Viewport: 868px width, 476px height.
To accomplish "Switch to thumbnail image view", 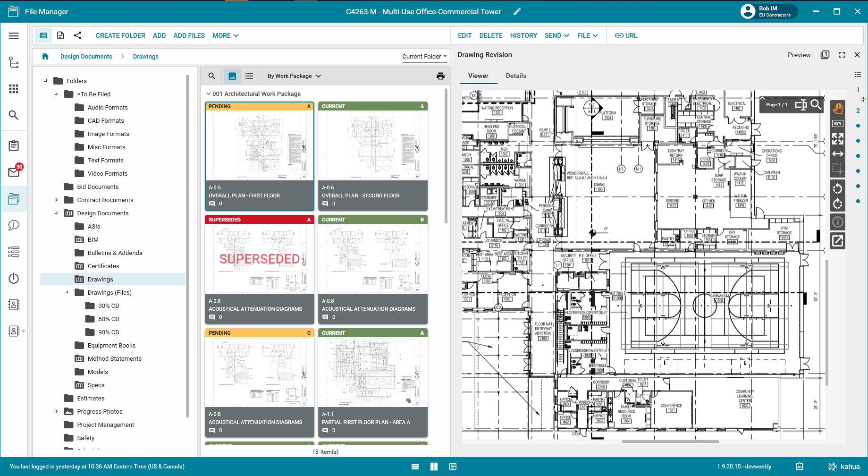I will point(232,76).
